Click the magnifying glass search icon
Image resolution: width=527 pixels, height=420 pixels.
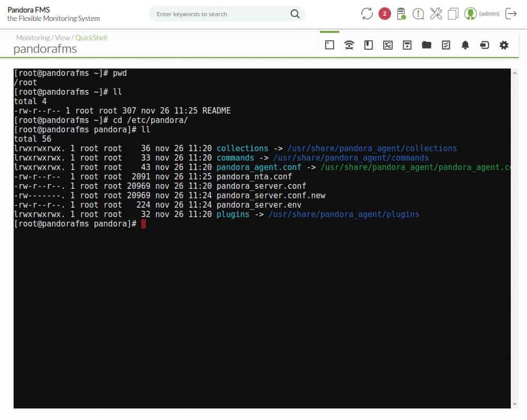(295, 14)
